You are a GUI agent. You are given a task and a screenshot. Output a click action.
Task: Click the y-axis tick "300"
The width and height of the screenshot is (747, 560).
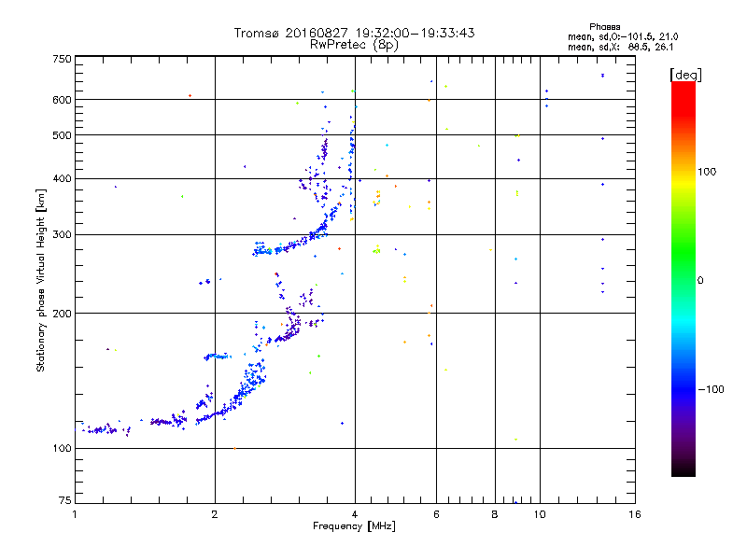(62, 235)
